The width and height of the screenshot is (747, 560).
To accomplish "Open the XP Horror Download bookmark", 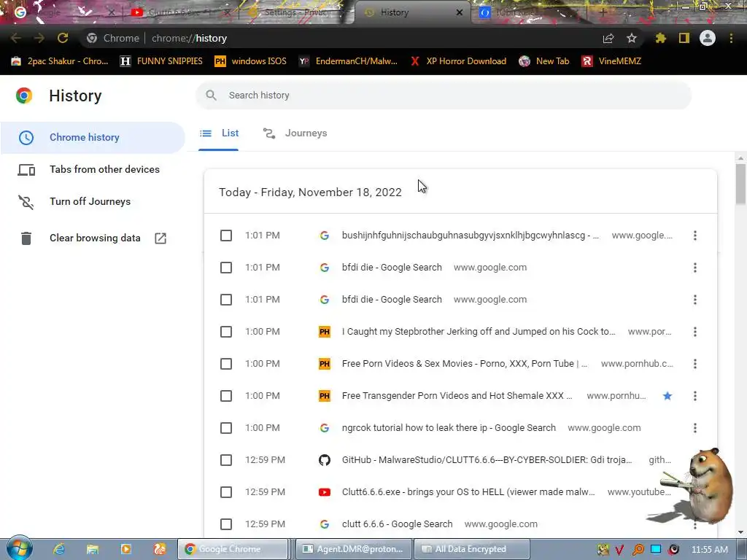I will tap(458, 61).
